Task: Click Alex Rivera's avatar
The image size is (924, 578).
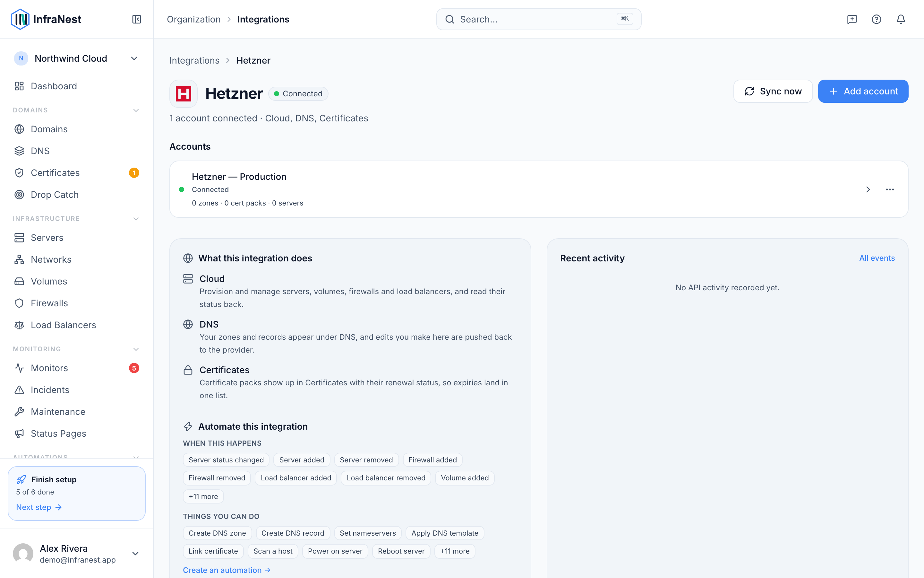Action: (23, 554)
